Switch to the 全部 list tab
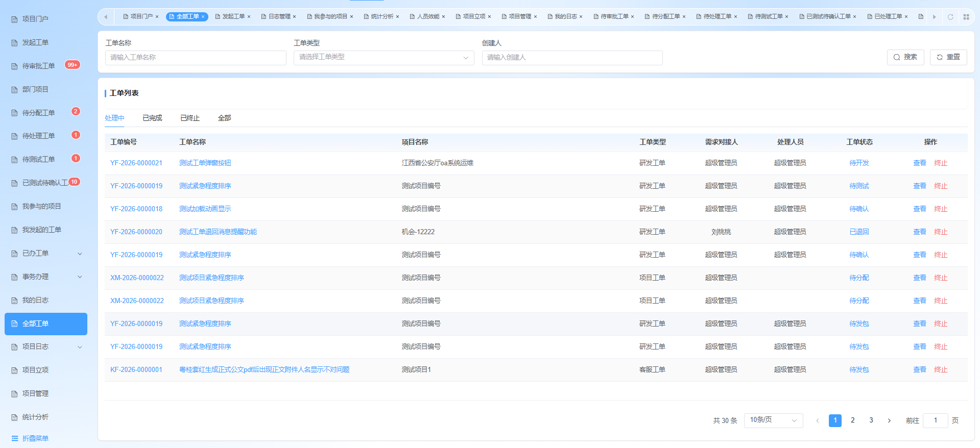 225,118
